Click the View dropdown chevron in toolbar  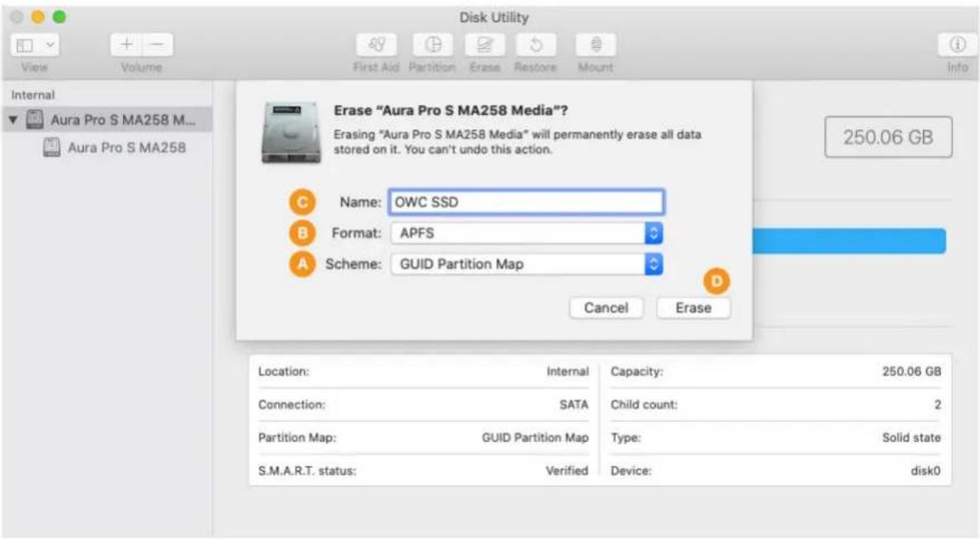coord(50,45)
